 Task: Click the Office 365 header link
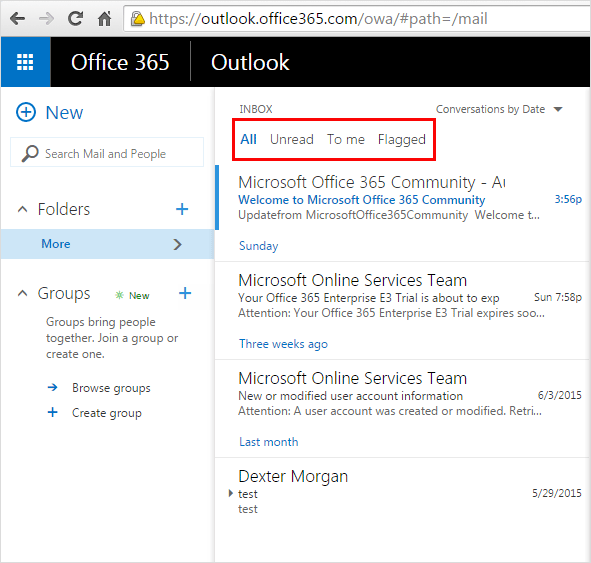[120, 62]
